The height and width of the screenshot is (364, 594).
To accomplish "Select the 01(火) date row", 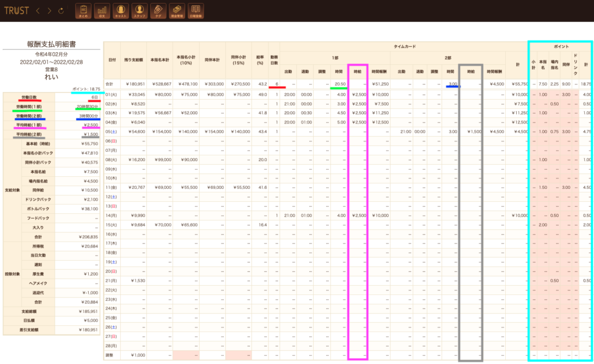I will (111, 94).
